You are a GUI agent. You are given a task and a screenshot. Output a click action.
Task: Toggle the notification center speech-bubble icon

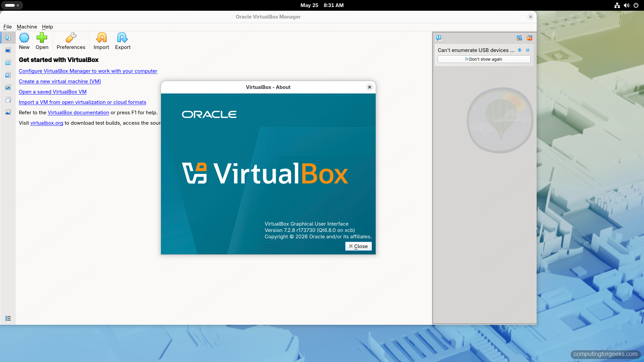(439, 38)
